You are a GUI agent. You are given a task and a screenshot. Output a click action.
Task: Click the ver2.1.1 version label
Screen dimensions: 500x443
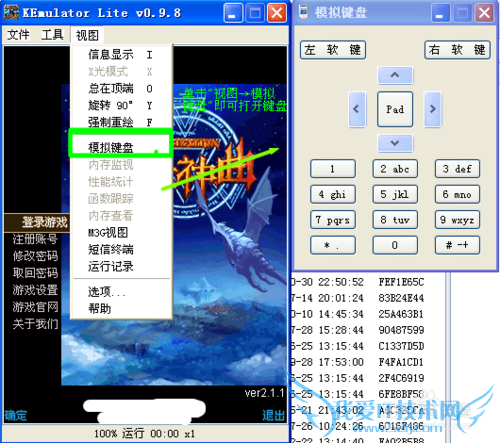pos(264,393)
